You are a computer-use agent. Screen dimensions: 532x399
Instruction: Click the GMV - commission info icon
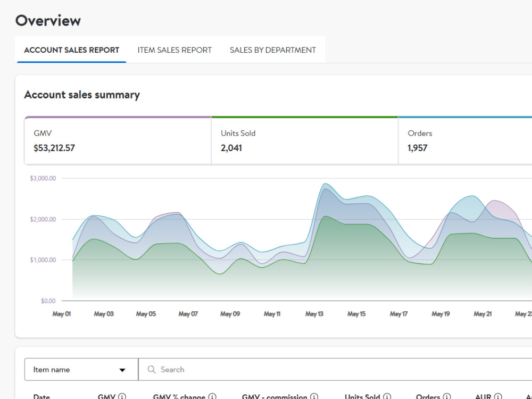pos(314,396)
